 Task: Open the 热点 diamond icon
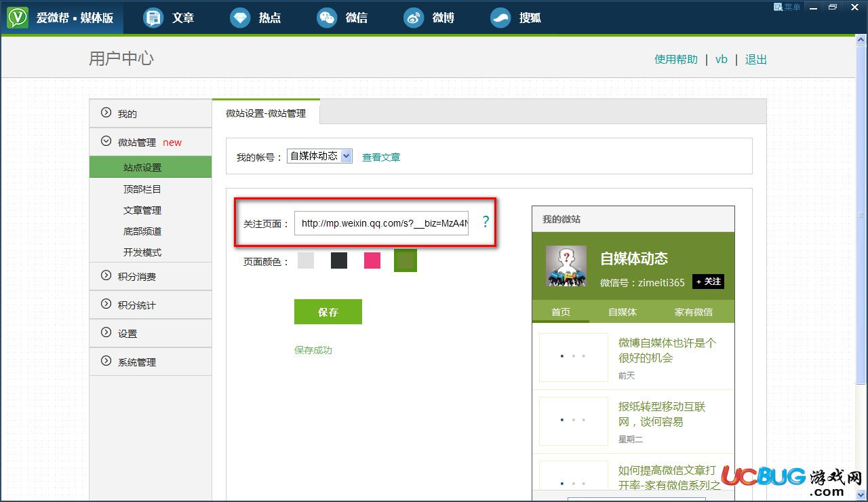[240, 18]
